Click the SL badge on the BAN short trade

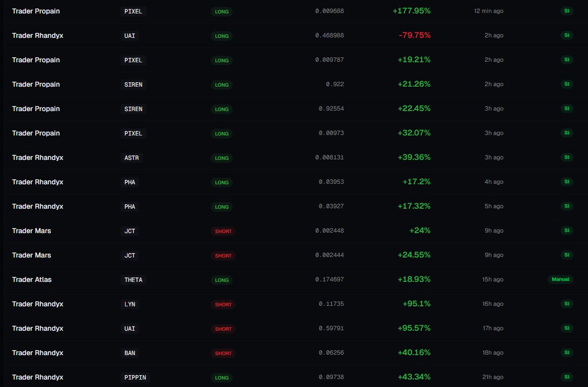pyautogui.click(x=567, y=352)
